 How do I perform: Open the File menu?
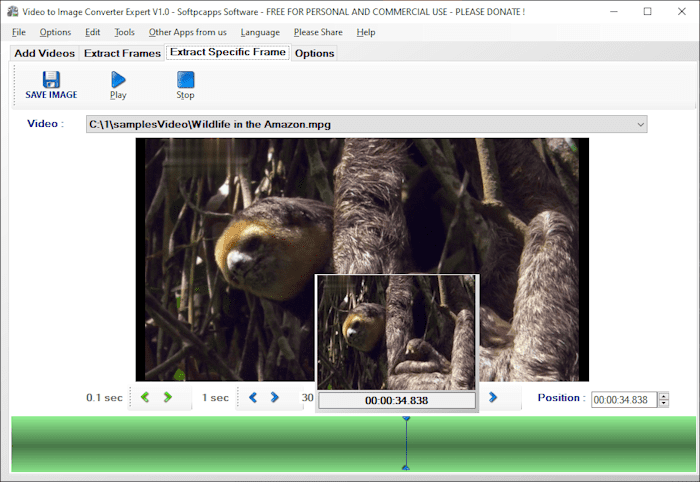point(19,32)
